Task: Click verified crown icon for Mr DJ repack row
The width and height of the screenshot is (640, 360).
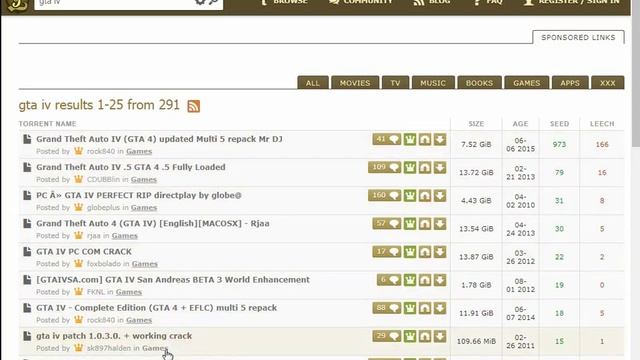Action: [410, 140]
